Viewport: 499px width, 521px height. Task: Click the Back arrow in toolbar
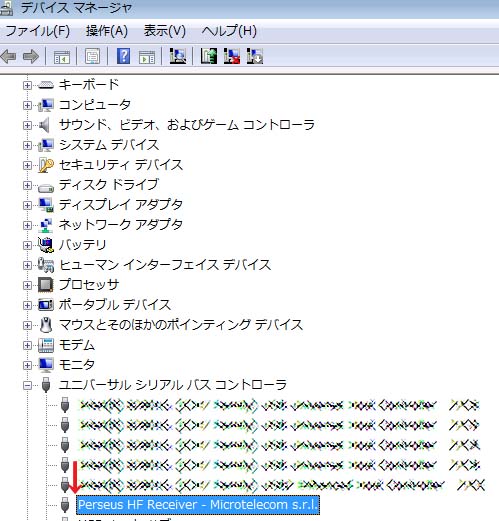[9, 56]
